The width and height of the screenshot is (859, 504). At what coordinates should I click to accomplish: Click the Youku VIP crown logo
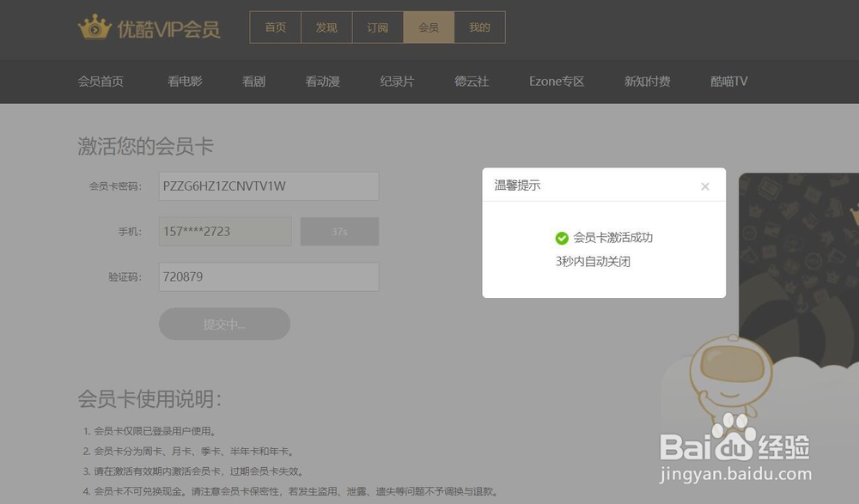tap(94, 27)
